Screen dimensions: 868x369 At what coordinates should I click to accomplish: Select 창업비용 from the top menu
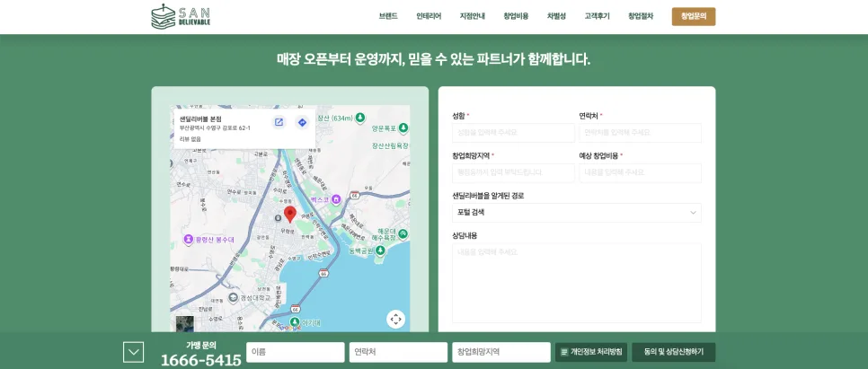(516, 16)
